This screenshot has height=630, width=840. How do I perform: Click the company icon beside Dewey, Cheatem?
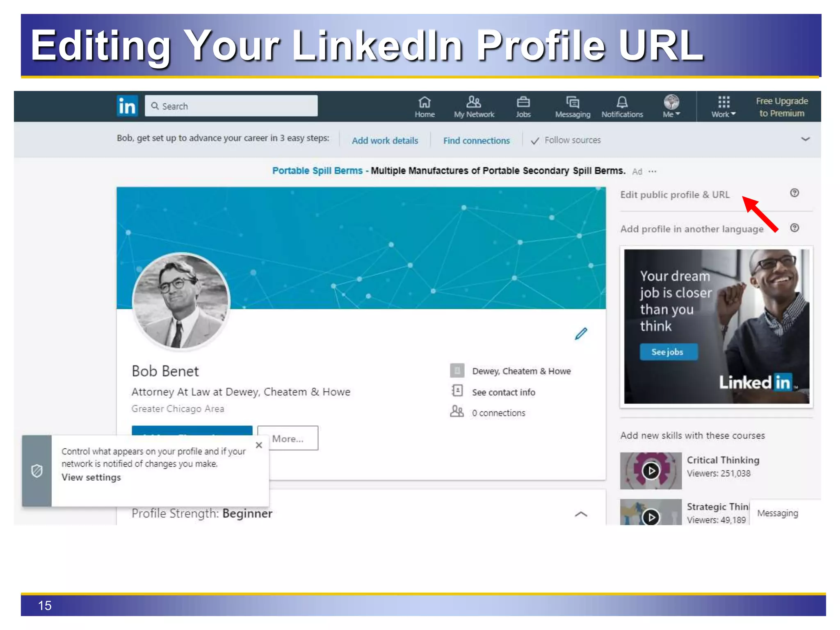point(457,370)
